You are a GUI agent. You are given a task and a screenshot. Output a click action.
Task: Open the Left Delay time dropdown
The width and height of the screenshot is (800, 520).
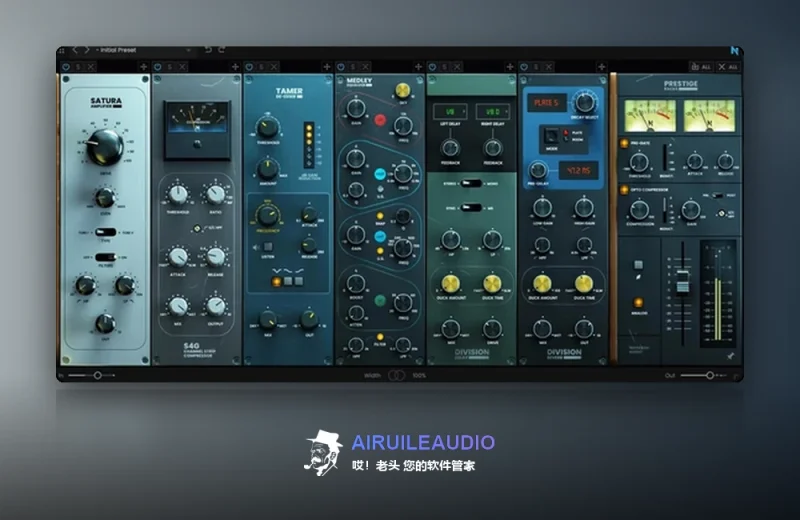coord(450,111)
